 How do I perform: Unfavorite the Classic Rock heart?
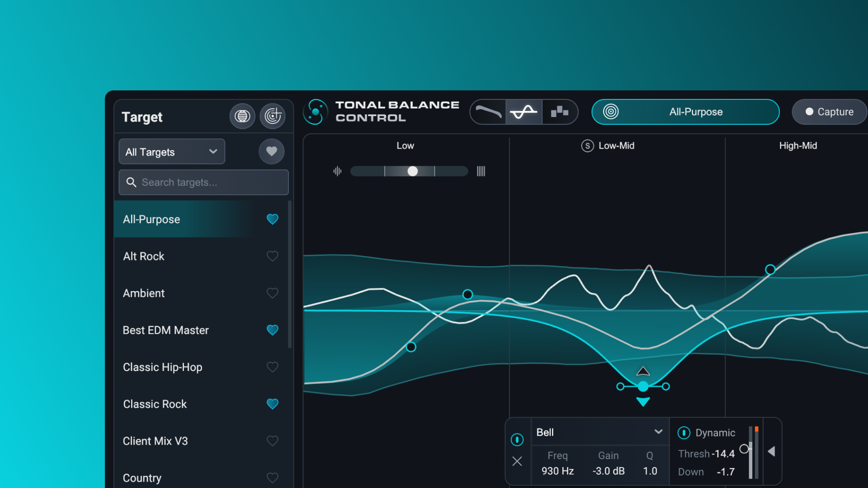coord(272,404)
